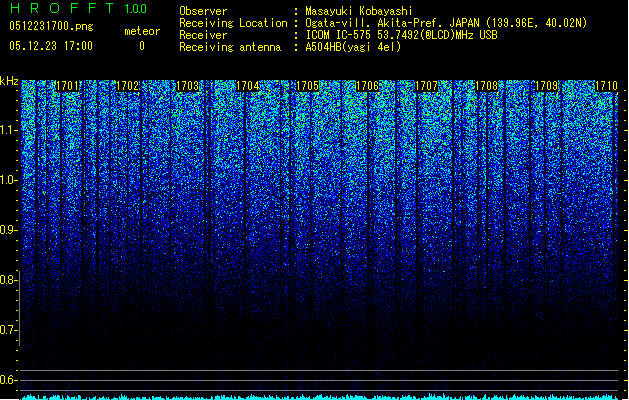Click the 0.8 frequency axis label
Image resolution: width=629 pixels, height=400 pixels.
(x=8, y=280)
